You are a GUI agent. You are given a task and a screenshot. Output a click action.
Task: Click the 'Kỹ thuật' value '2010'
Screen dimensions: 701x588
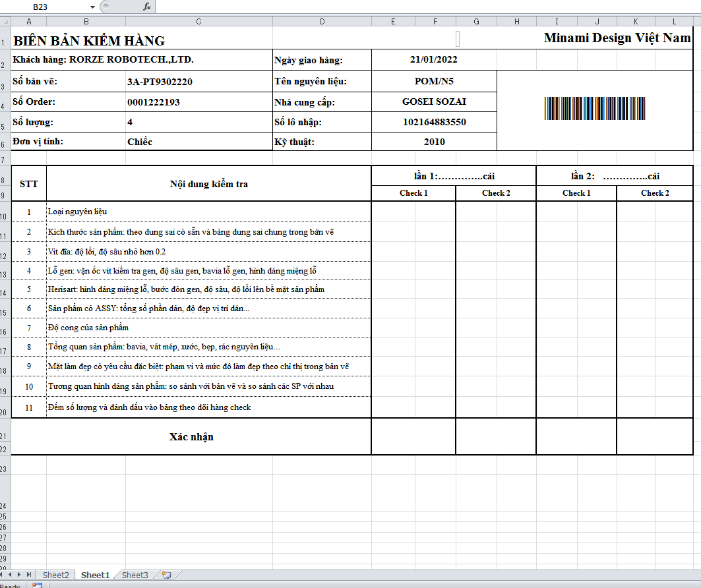[x=434, y=142]
